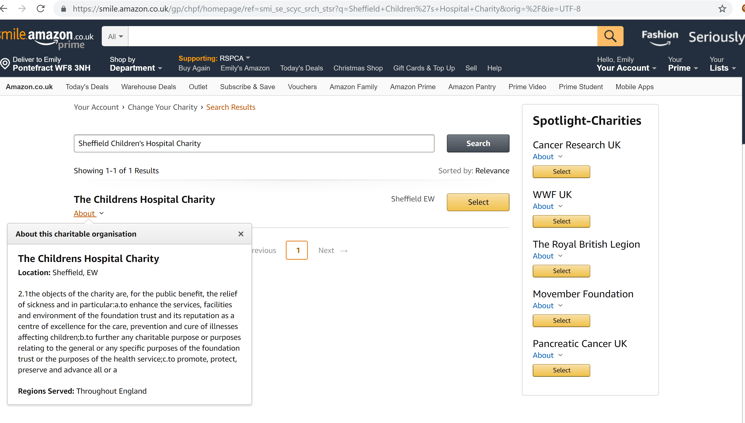This screenshot has width=745, height=423.
Task: Expand Your Prime dropdown
Action: [x=683, y=64]
